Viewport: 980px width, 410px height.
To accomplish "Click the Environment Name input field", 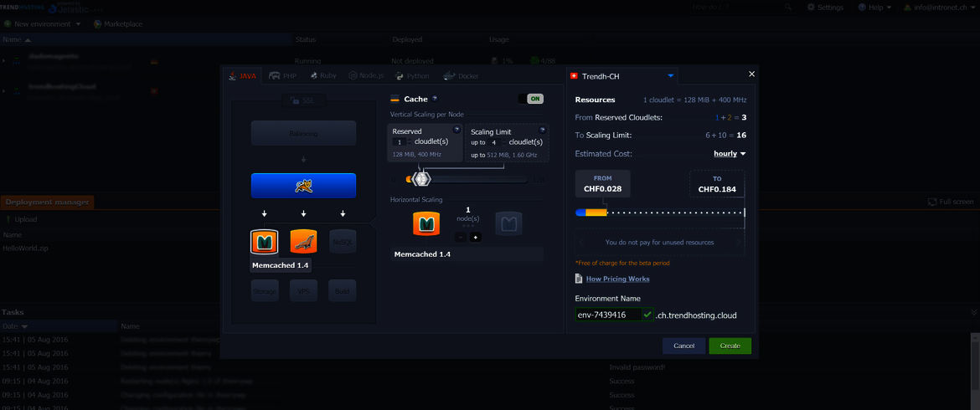I will [608, 315].
